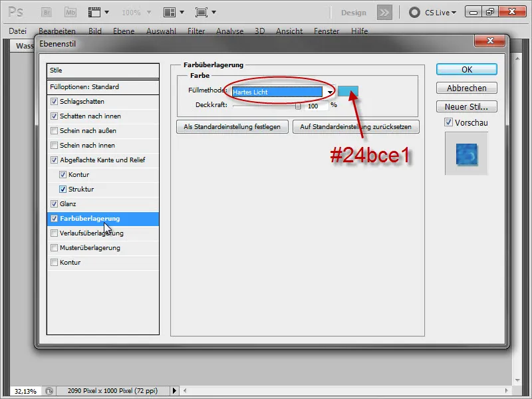Screen dimensions: 532x399
Task: Restore the Photoshop window size
Action: click(490, 12)
